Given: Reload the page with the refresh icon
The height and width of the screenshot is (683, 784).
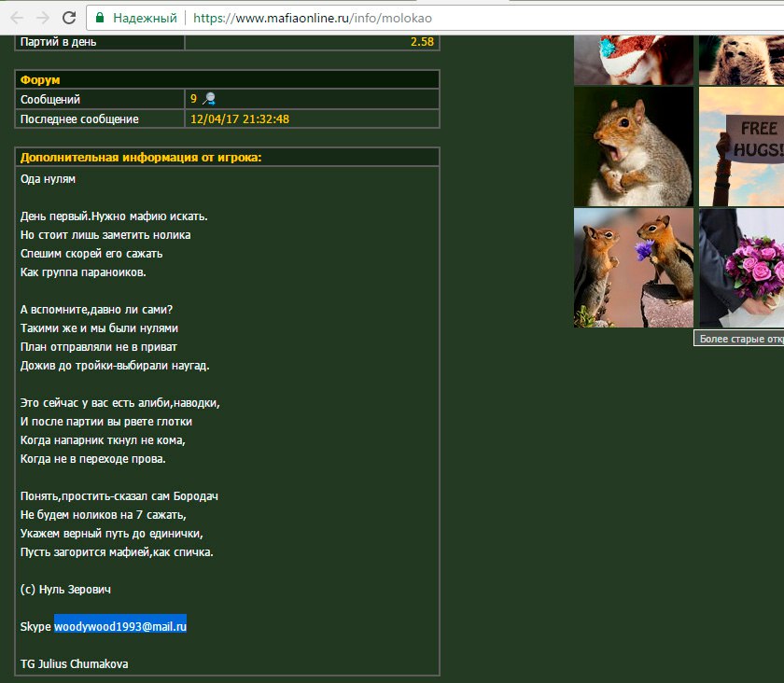Looking at the screenshot, I should (x=69, y=18).
